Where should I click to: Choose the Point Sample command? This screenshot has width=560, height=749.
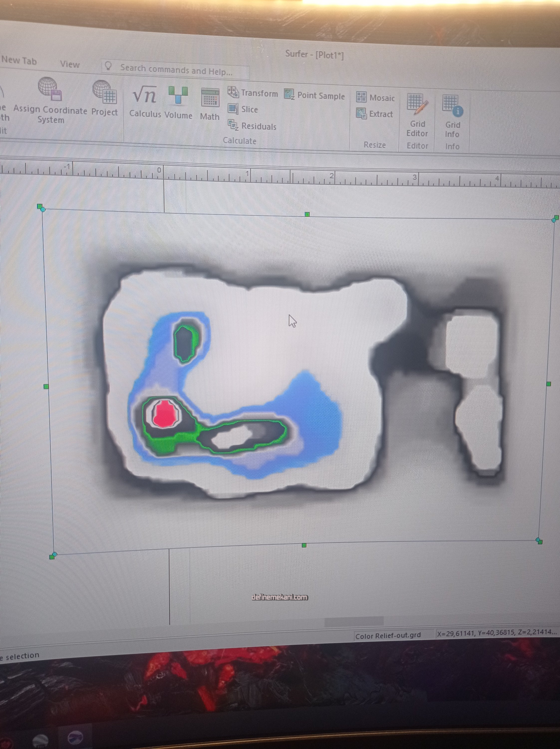pyautogui.click(x=314, y=95)
